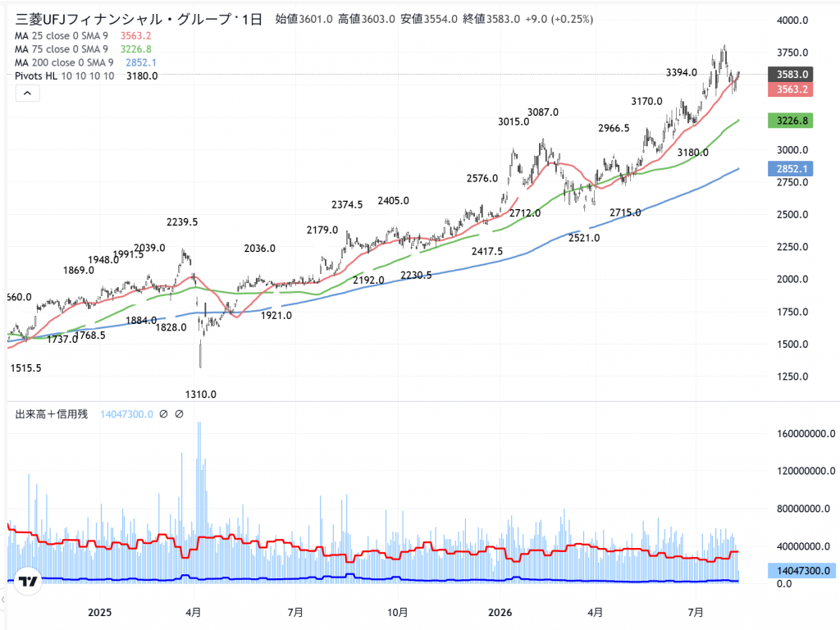
Task: Select the MA 200 close indicator legend
Action: click(64, 62)
